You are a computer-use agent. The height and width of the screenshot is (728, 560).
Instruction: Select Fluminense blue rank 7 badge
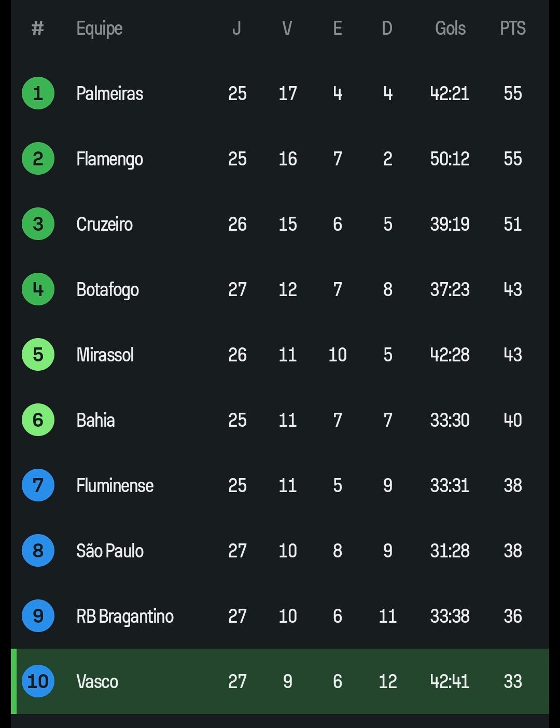coord(38,485)
